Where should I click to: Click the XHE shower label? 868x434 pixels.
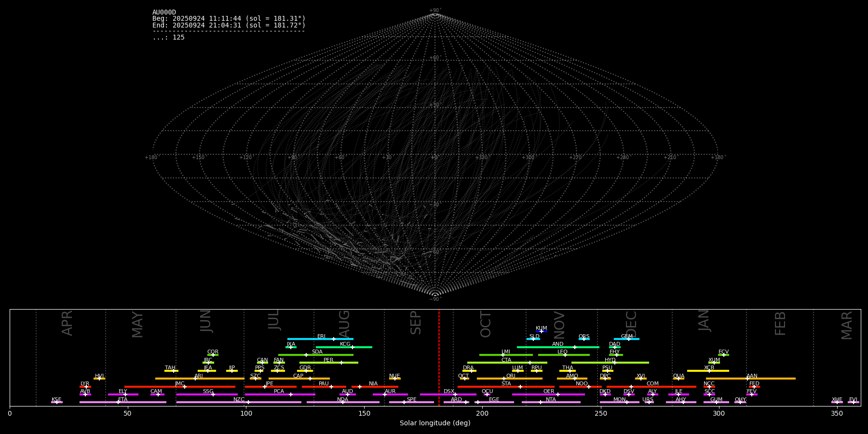point(837,400)
